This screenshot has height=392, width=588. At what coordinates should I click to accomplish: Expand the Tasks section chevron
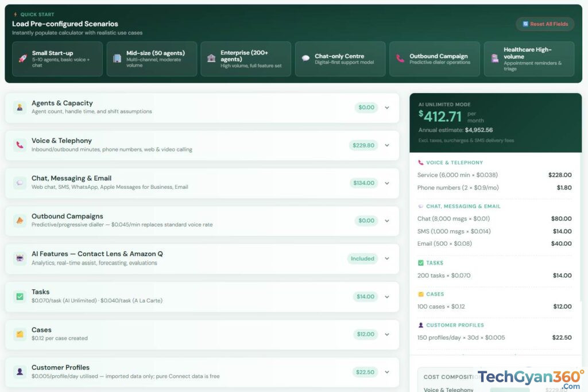(x=387, y=297)
